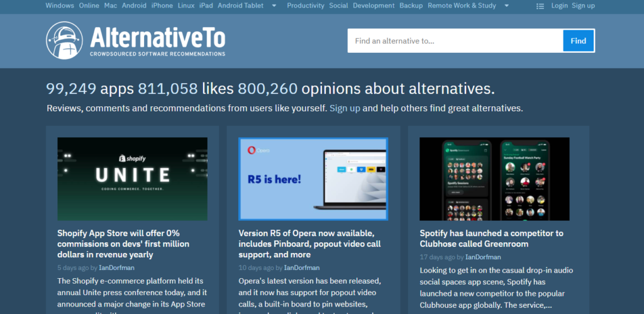644x314 pixels.
Task: Click the Login link in top bar
Action: (x=559, y=6)
